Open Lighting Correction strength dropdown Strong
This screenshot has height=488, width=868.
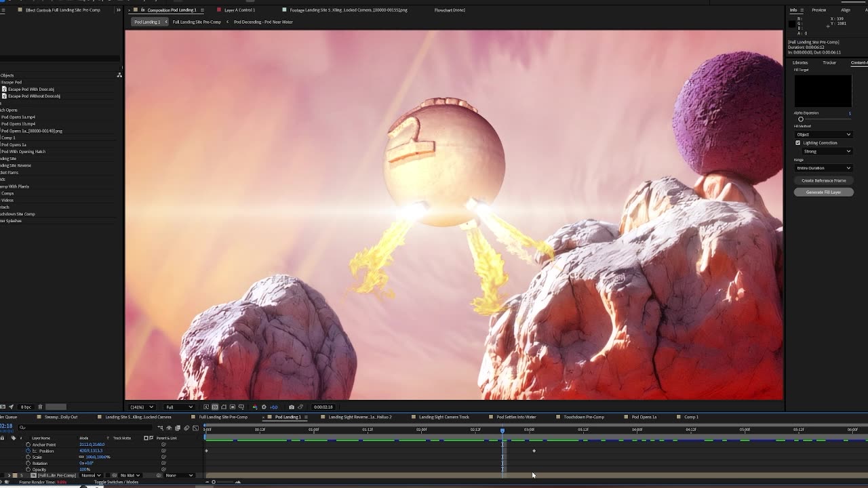pos(827,151)
